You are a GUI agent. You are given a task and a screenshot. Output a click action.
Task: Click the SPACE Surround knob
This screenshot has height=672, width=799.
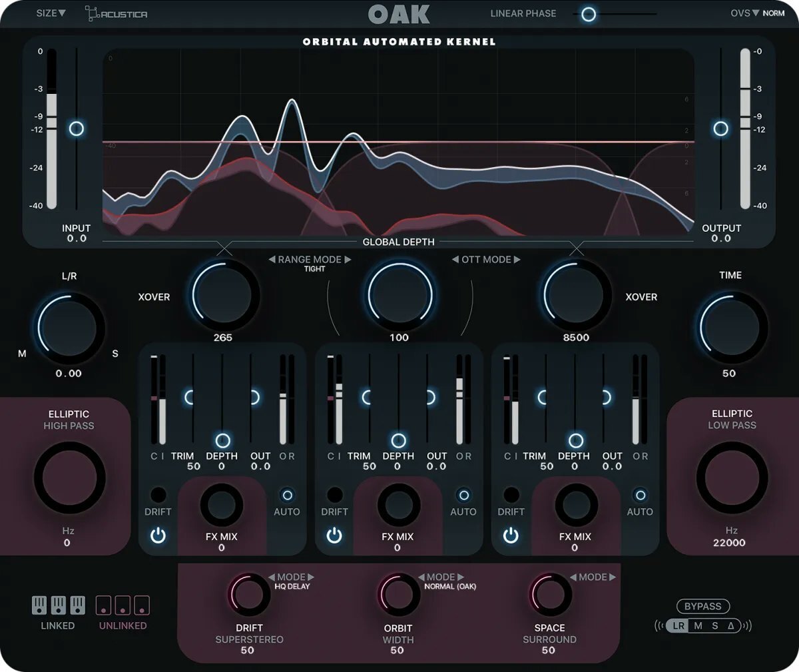pos(549,595)
